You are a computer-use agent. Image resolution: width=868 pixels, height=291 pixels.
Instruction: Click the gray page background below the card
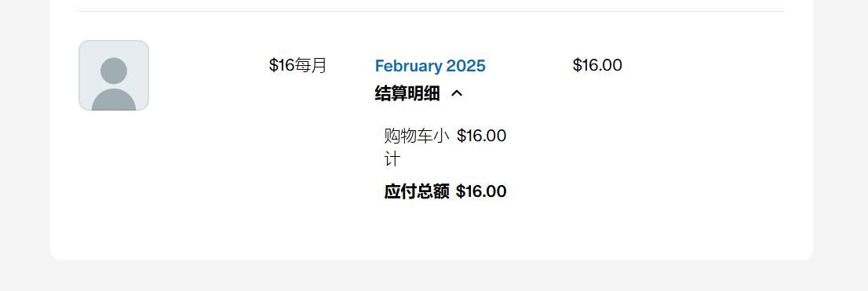click(x=432, y=275)
